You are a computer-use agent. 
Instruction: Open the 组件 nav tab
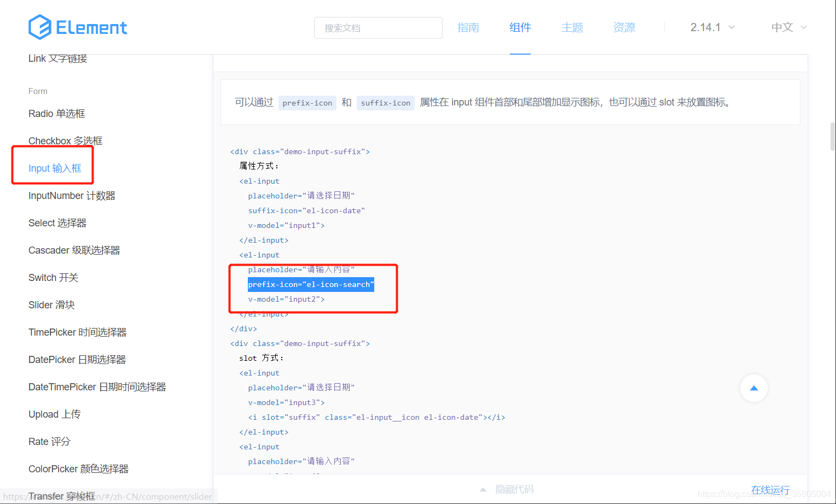click(x=520, y=27)
